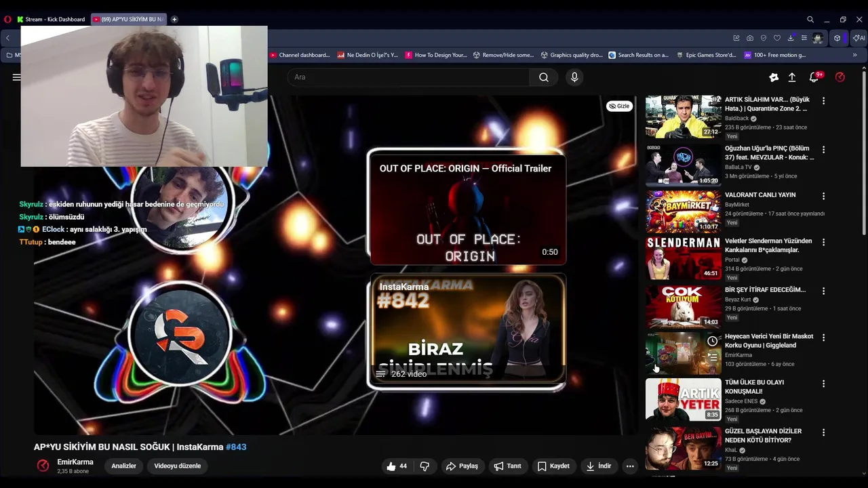The height and width of the screenshot is (488, 868).
Task: Open options menu for Heyecan Verici Giggleland video
Action: click(823, 338)
